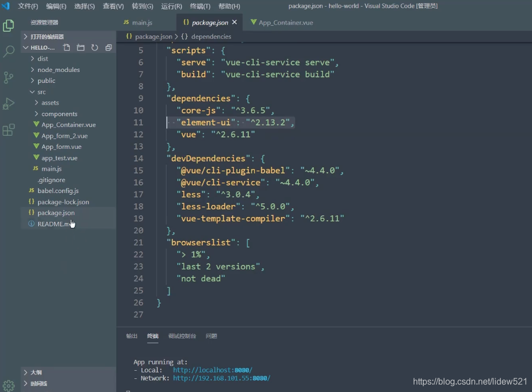Open main.js under src in explorer
Screen dimensions: 532x392
coord(52,168)
